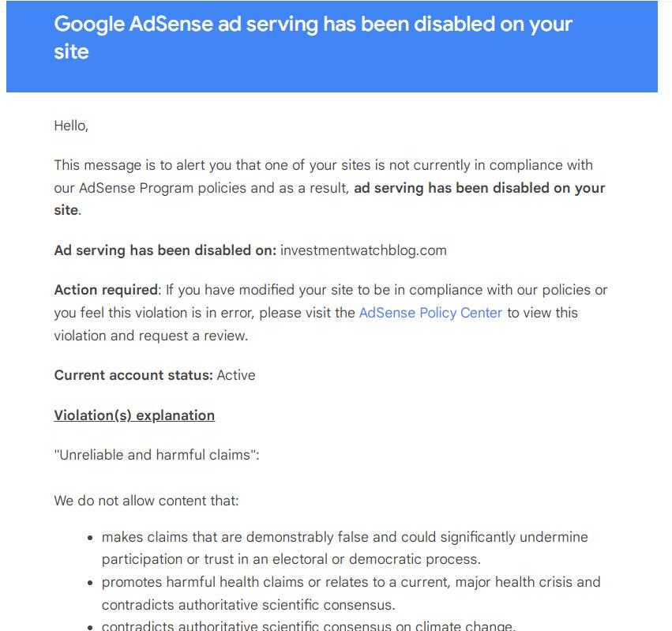Click the blue banner headline about AdSense
This screenshot has height=631, width=672.
(313, 38)
